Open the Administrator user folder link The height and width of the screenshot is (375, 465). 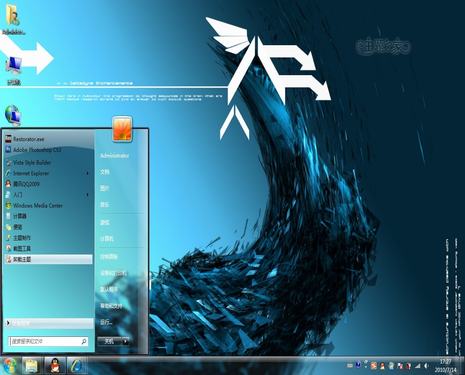[x=115, y=156]
